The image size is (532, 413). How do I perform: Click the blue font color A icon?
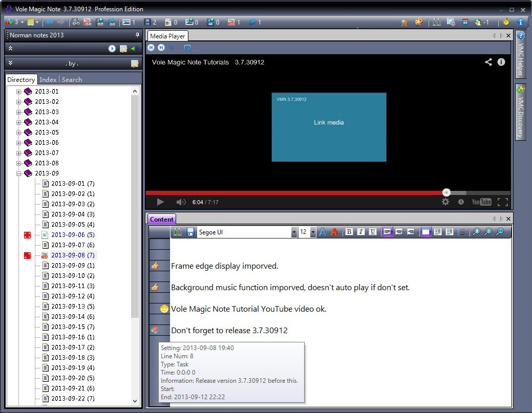point(323,232)
